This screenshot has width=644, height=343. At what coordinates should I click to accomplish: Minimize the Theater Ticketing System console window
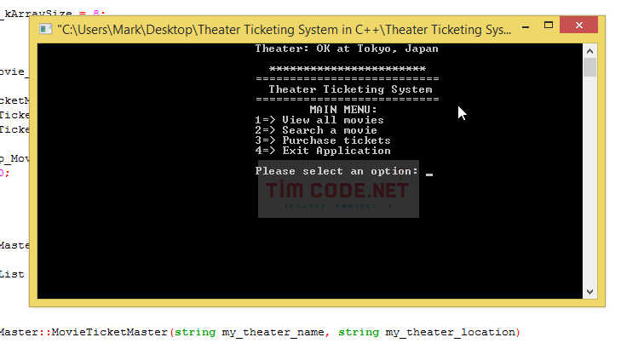[526, 26]
